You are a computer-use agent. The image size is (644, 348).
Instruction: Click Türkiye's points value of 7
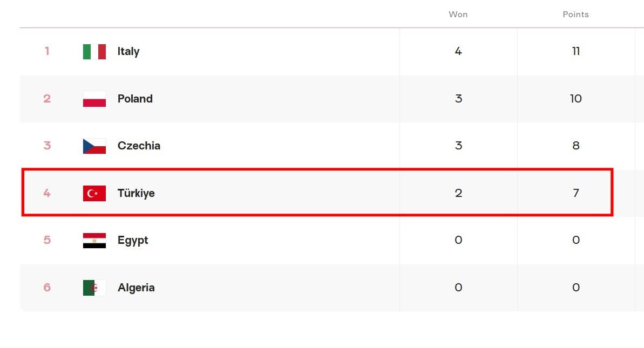[576, 193]
